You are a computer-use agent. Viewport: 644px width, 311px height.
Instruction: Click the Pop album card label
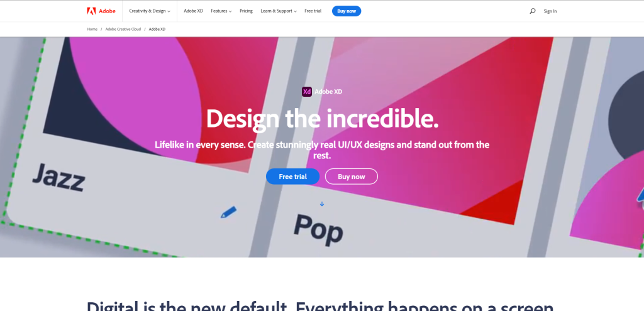click(x=318, y=229)
